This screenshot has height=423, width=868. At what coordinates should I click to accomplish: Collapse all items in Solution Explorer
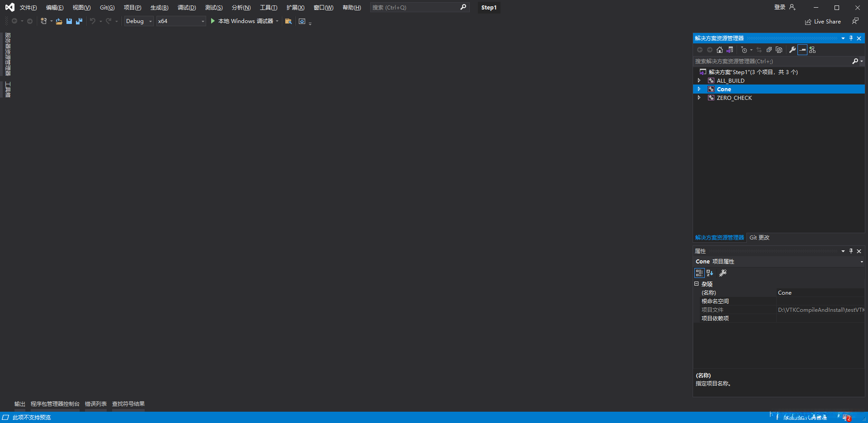pos(769,50)
